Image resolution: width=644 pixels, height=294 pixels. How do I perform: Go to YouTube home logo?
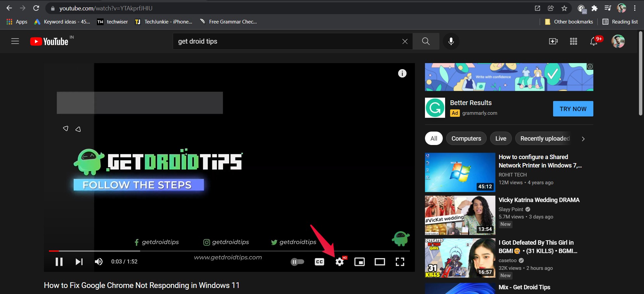pyautogui.click(x=49, y=41)
